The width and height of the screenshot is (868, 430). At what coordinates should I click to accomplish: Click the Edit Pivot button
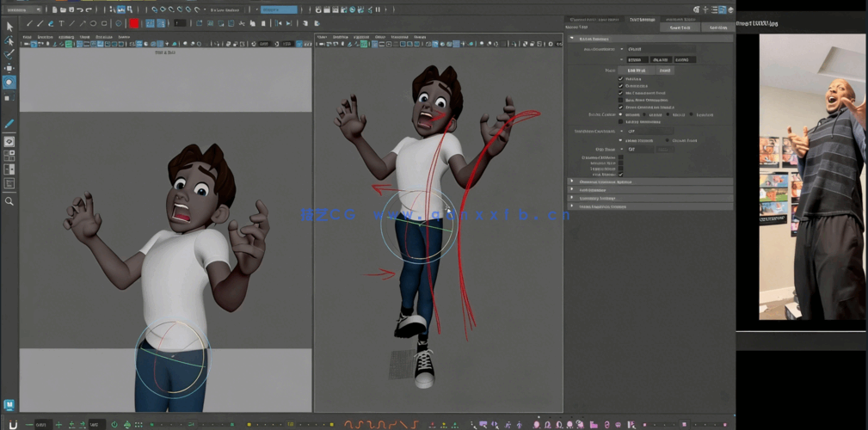click(x=637, y=71)
